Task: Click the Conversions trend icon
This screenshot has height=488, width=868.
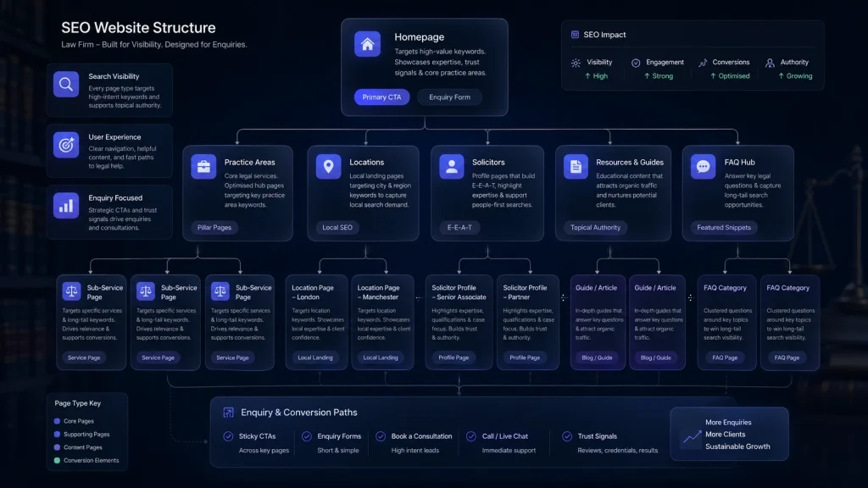Action: [x=703, y=63]
